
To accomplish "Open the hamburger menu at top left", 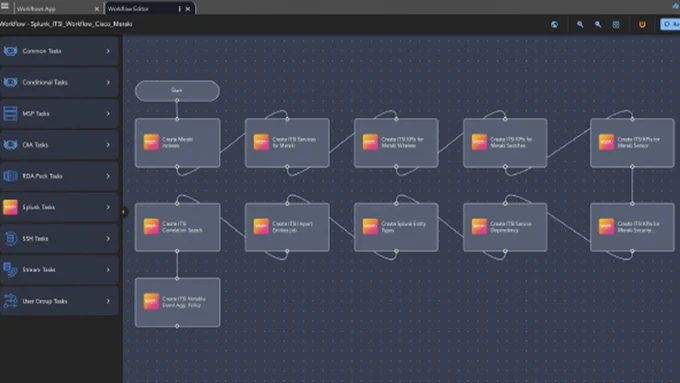I will (x=5, y=6).
